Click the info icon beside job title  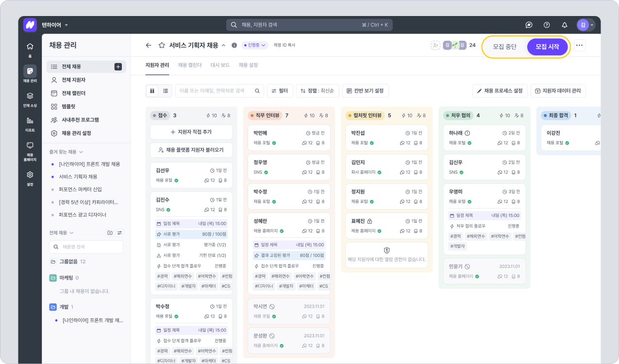click(234, 45)
